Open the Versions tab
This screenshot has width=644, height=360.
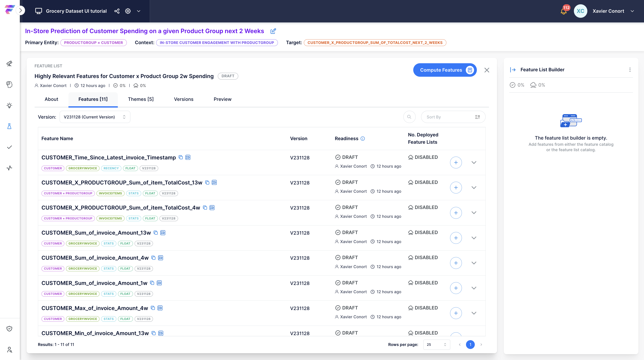tap(183, 99)
